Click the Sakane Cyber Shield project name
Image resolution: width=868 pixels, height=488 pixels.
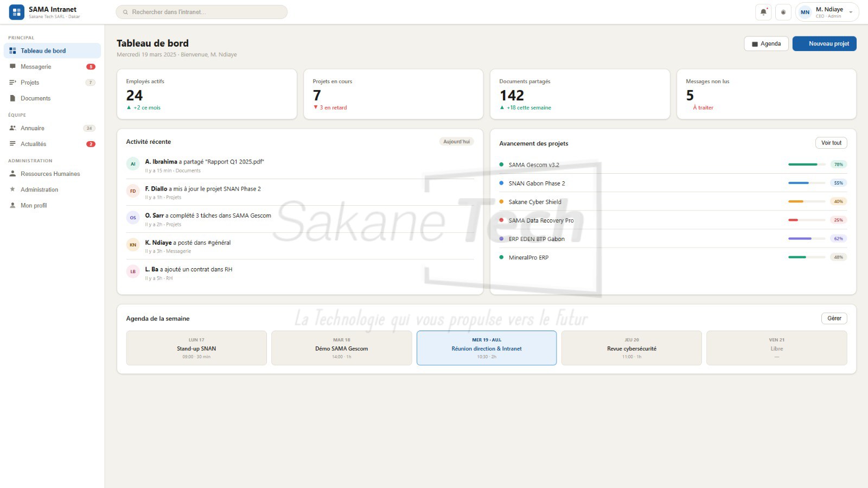click(x=535, y=202)
